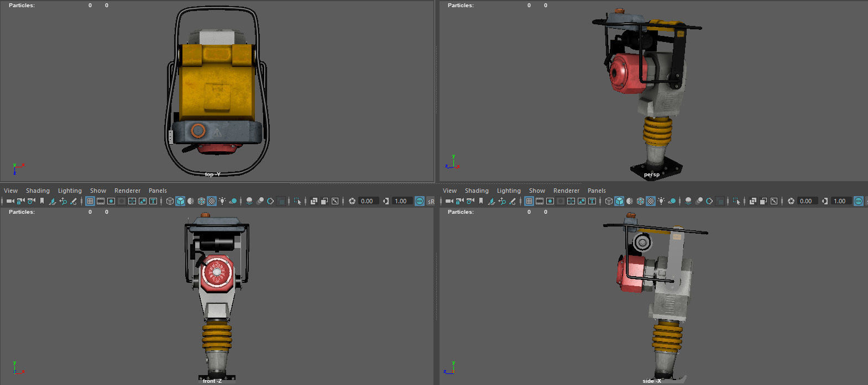Toggle Grid display in side view toolbar
The image size is (868, 385).
529,201
